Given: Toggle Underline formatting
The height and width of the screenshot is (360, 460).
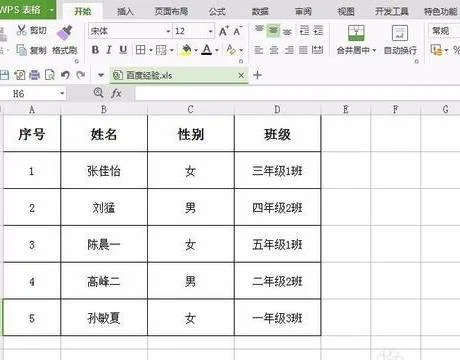Looking at the screenshot, I should click(x=123, y=50).
